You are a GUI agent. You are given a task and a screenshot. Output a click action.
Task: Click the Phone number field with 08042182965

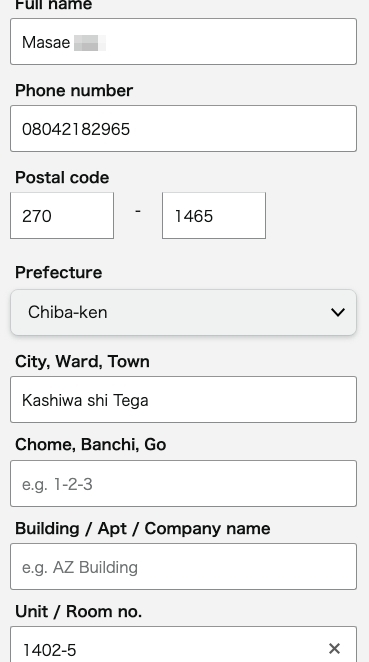tap(183, 128)
